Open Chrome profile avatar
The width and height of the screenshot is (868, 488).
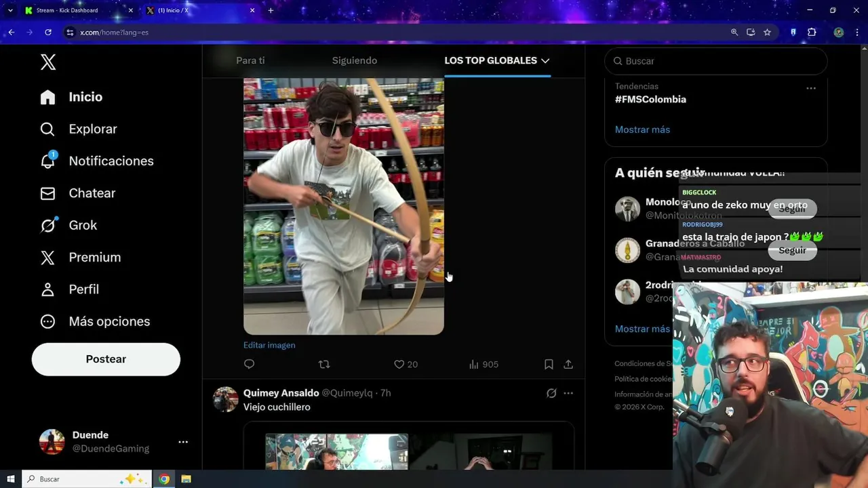coord(839,32)
